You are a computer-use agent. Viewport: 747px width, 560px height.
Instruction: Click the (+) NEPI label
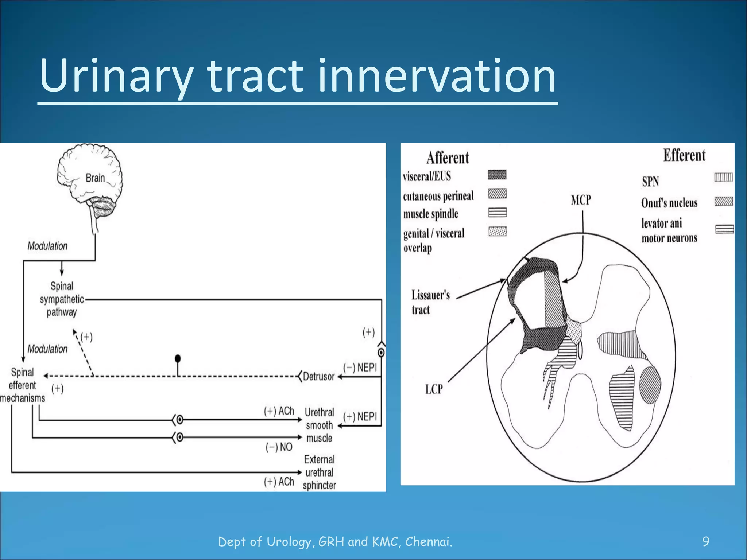pyautogui.click(x=360, y=416)
